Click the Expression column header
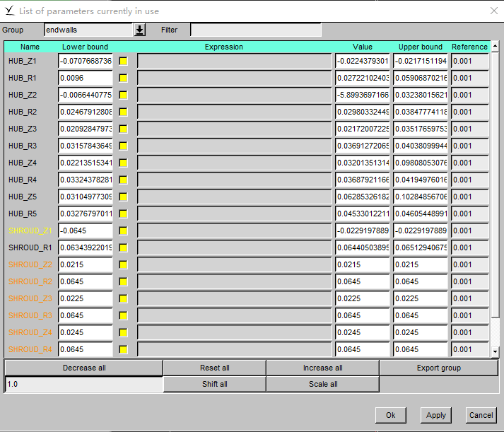The width and height of the screenshot is (504, 432). (223, 47)
